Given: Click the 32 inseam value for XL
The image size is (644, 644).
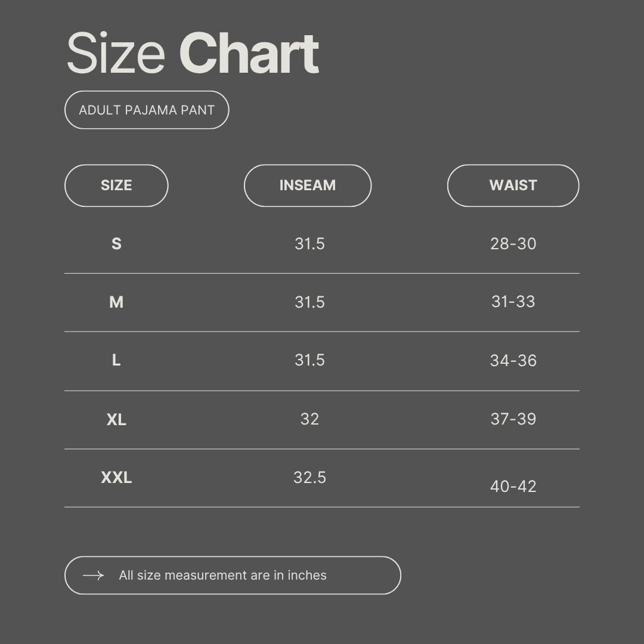Looking at the screenshot, I should tap(309, 419).
